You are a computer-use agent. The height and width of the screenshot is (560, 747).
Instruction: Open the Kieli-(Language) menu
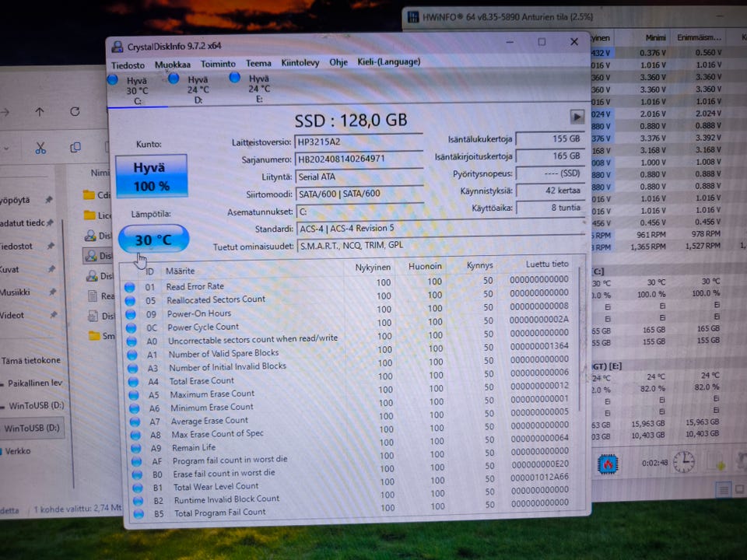[389, 62]
